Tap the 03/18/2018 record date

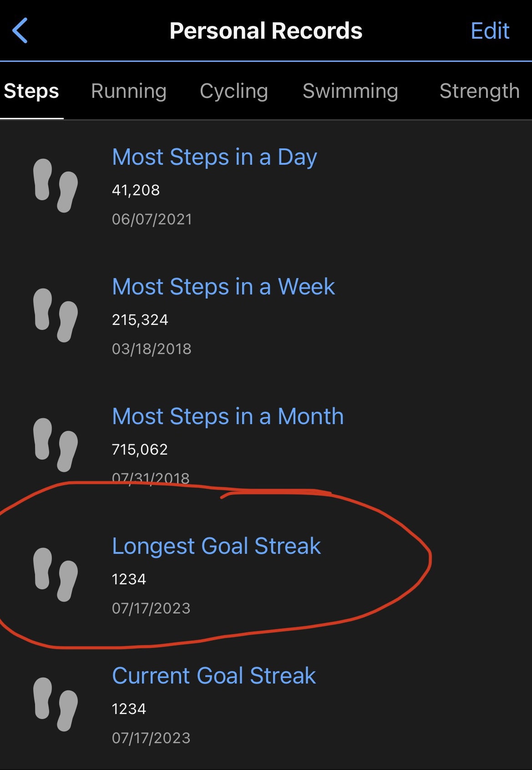[x=152, y=349]
